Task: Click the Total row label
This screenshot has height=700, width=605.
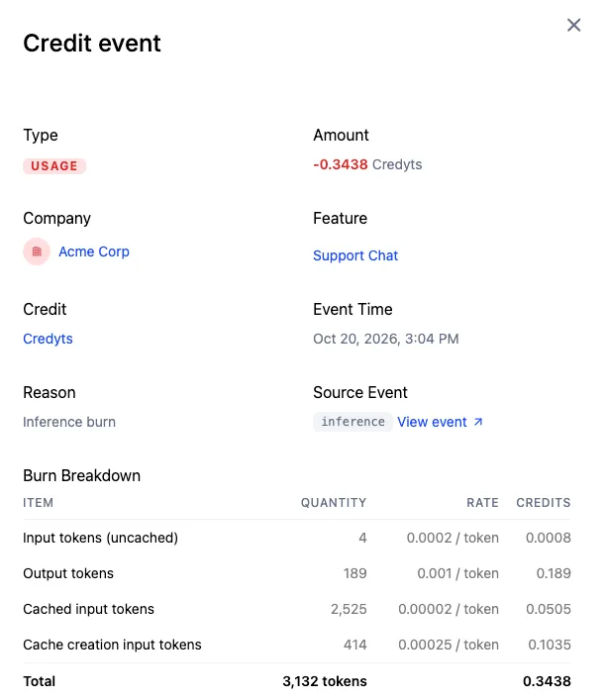Action: [40, 682]
